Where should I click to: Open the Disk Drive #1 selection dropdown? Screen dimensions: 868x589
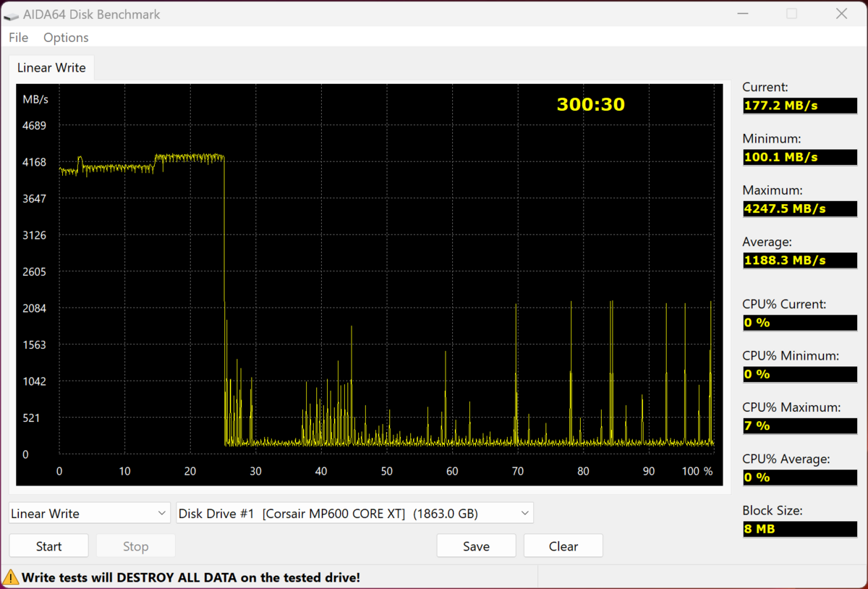tap(355, 513)
